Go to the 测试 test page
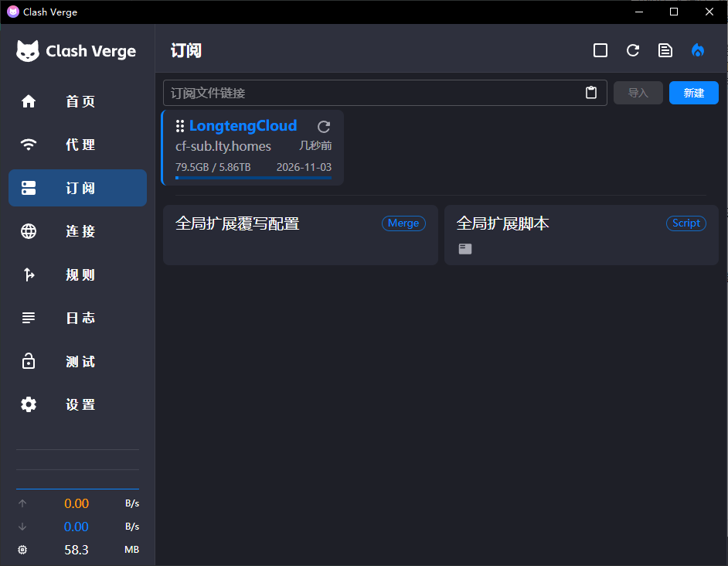Image resolution: width=728 pixels, height=566 pixels. click(77, 361)
